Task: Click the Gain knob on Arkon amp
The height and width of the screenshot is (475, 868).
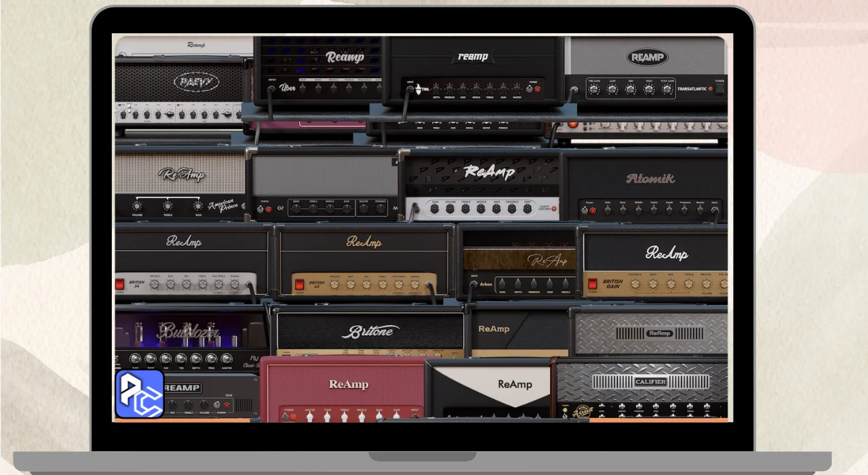Action: click(x=502, y=284)
